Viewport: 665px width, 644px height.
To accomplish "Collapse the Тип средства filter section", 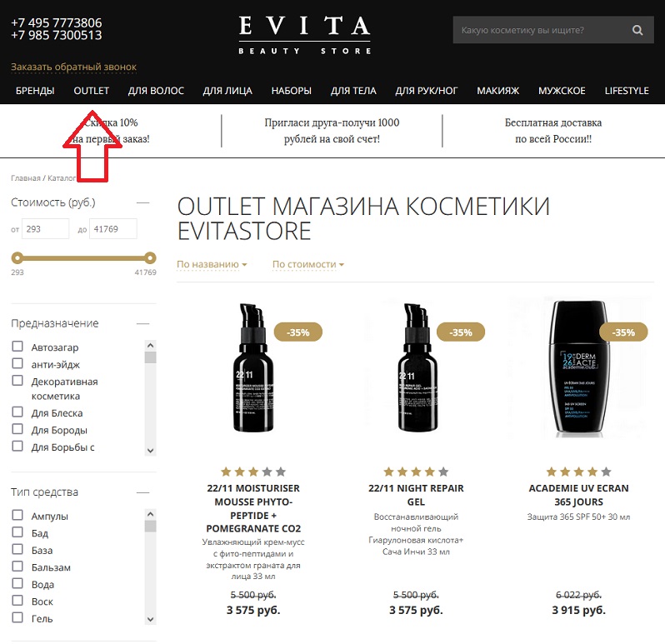I will 143,492.
